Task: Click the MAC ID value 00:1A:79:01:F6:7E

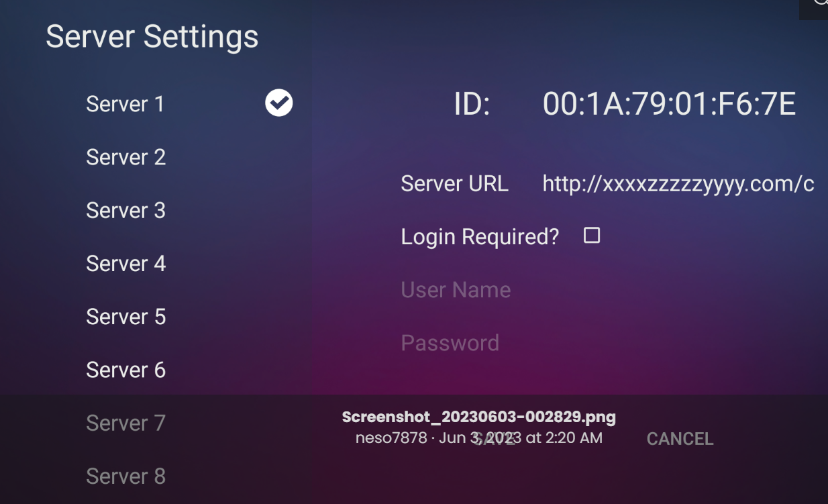Action: click(669, 105)
